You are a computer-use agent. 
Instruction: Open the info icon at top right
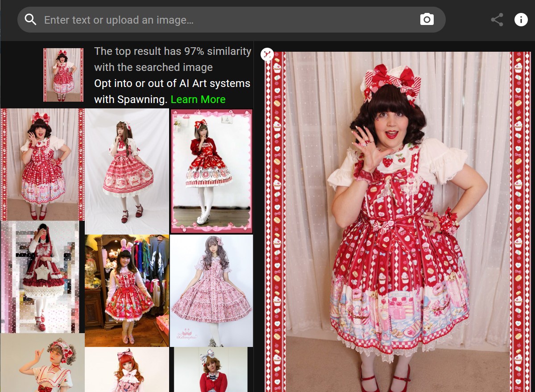point(521,20)
